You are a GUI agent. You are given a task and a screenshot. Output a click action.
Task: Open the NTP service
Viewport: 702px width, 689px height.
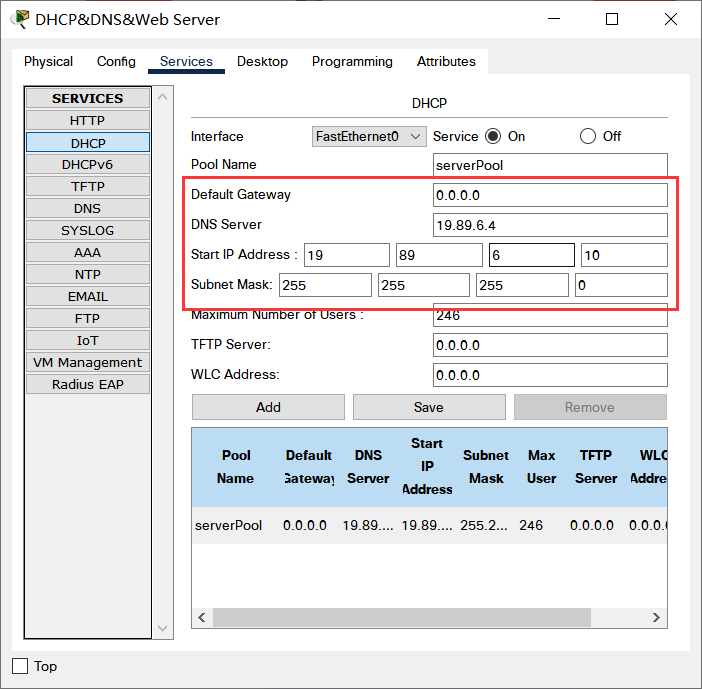[x=88, y=274]
